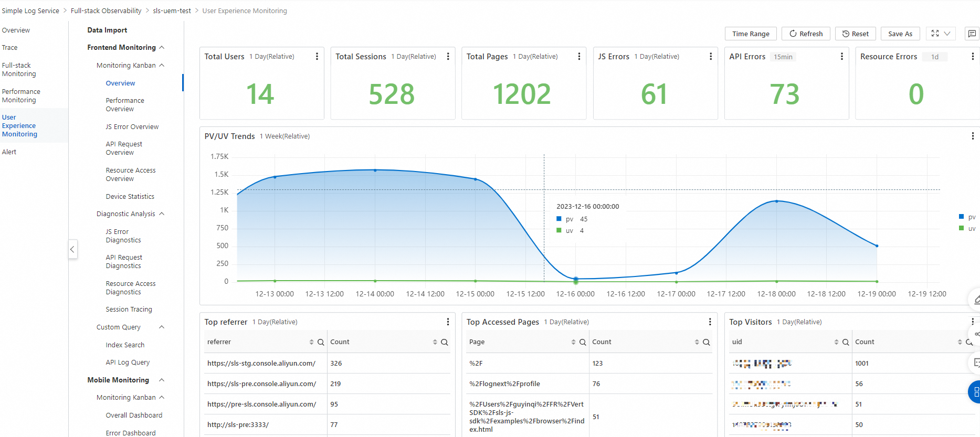980x437 pixels.
Task: Toggle the uv series in legend
Action: (x=967, y=228)
